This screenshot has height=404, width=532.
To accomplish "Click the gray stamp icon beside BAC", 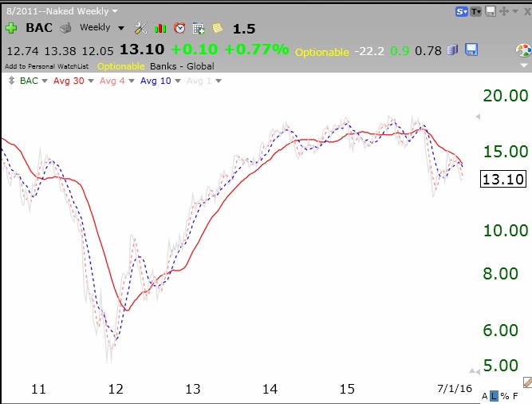I will [66, 28].
